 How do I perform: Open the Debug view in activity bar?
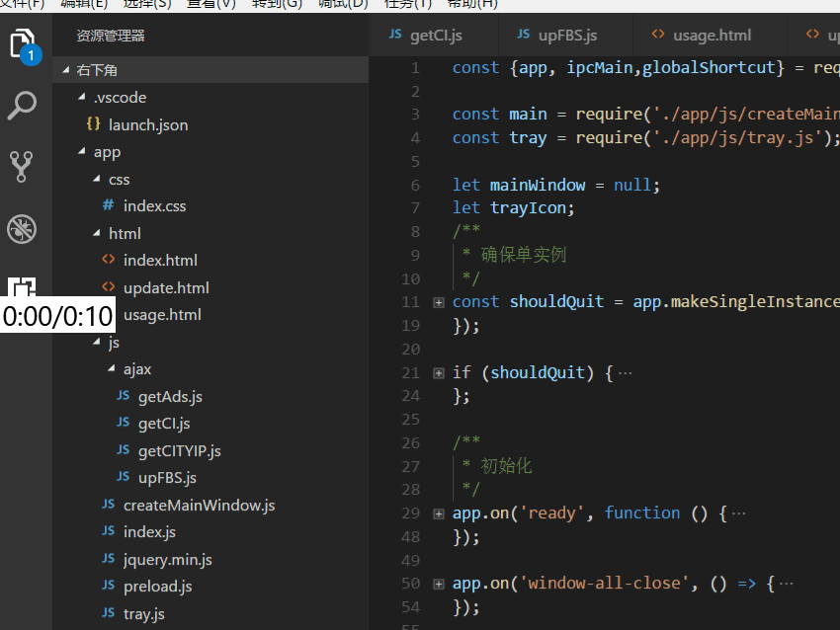point(22,229)
